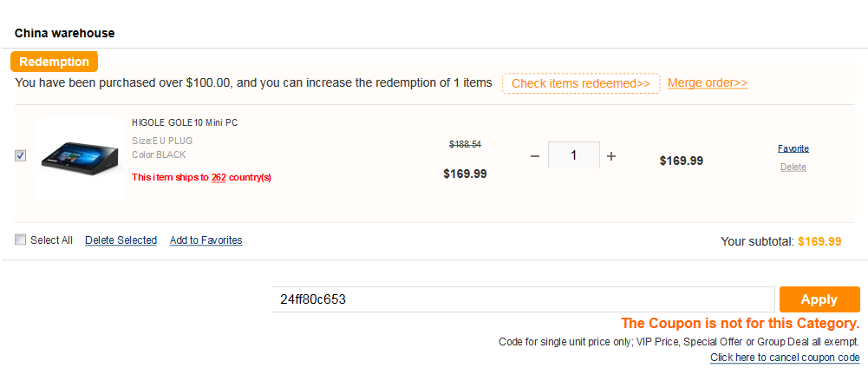
Task: Focus the coupon code input field
Action: 522,299
